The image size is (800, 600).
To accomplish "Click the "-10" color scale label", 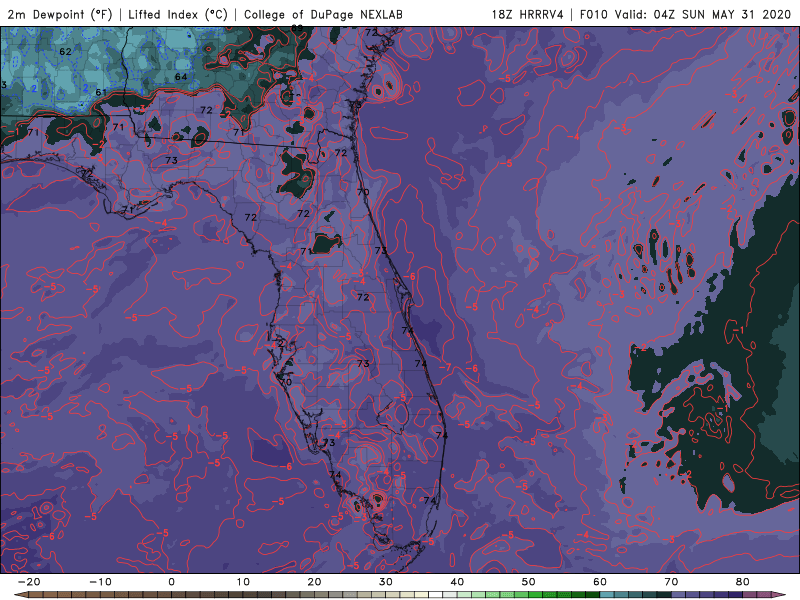I will click(100, 582).
